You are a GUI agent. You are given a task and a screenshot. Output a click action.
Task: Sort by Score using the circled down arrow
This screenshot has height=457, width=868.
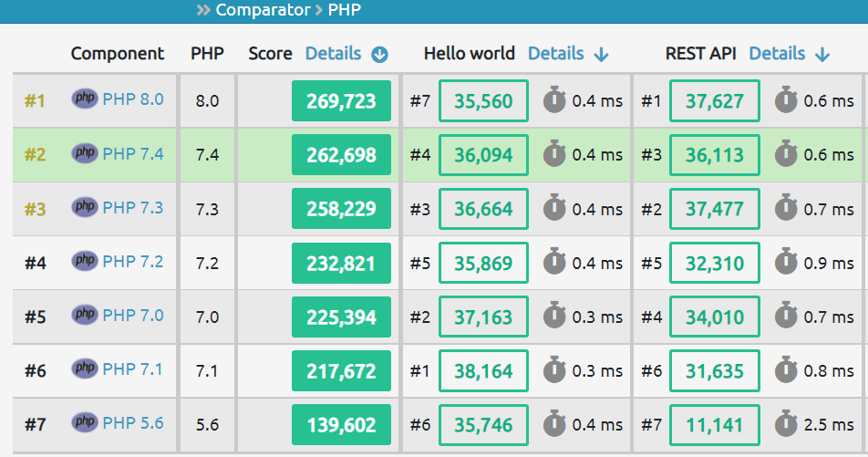[379, 55]
